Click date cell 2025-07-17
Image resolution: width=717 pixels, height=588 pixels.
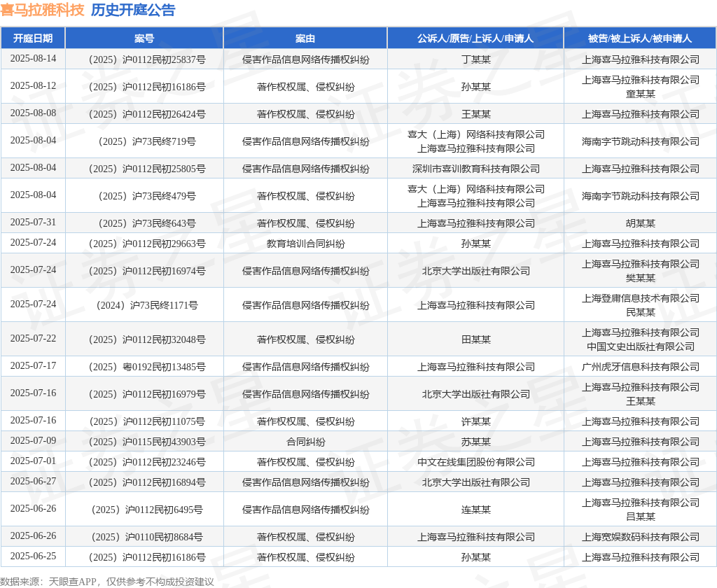(33, 366)
